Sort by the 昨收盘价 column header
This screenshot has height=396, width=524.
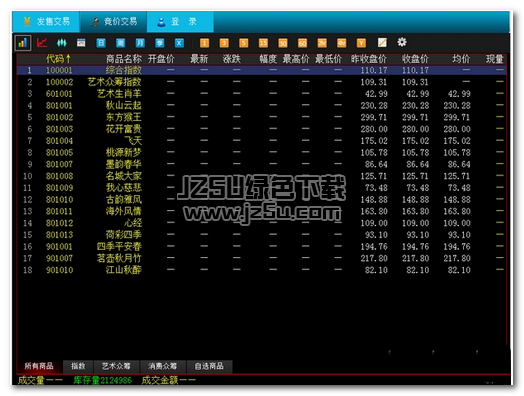tap(368, 59)
